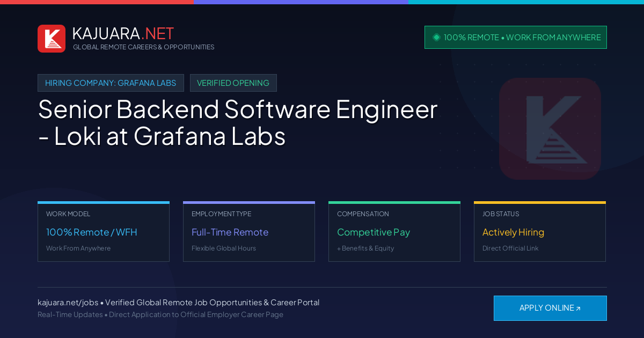Open the kajuara.net/jobs link in footer

click(x=68, y=303)
